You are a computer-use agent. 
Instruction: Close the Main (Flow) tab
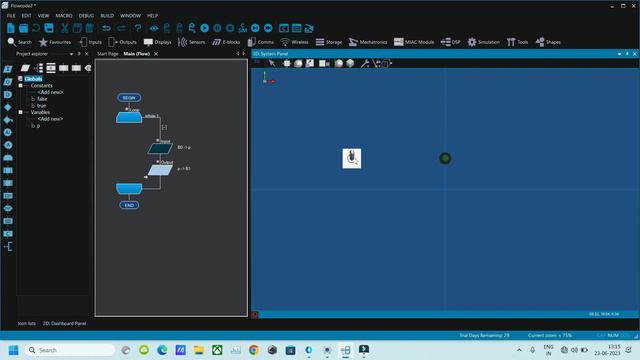coord(156,53)
